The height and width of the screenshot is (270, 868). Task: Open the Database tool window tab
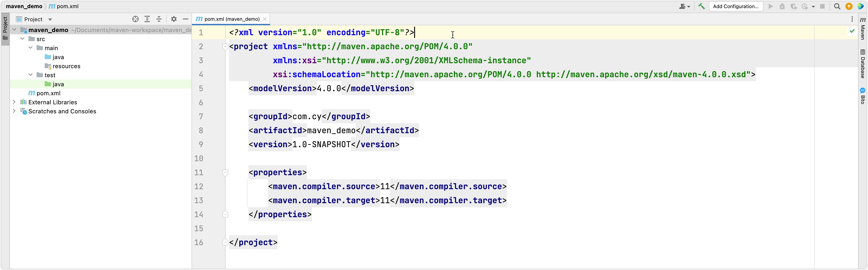(863, 64)
